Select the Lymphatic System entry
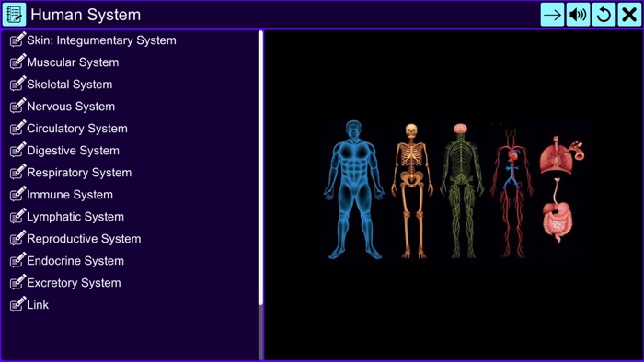The width and height of the screenshot is (644, 362). [75, 217]
